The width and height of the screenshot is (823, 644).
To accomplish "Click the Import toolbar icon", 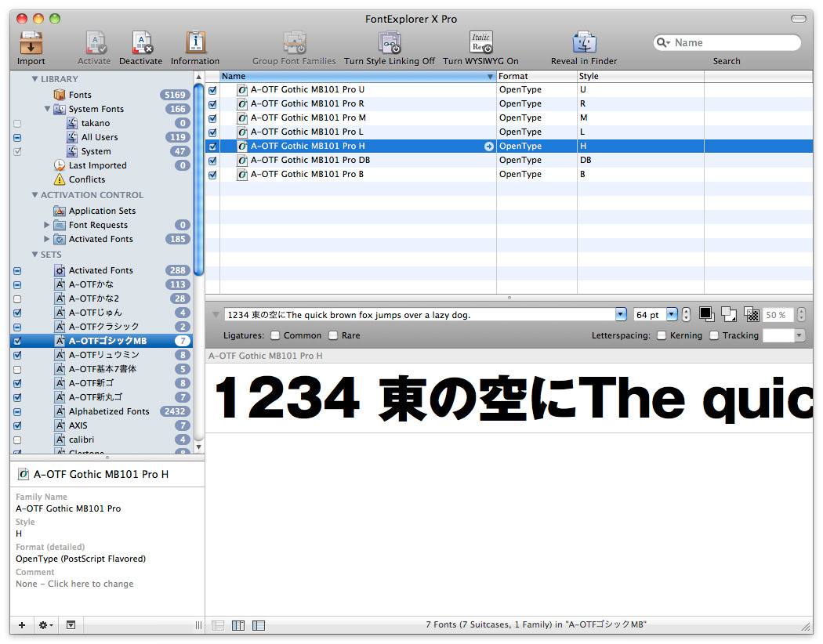I will 31,43.
